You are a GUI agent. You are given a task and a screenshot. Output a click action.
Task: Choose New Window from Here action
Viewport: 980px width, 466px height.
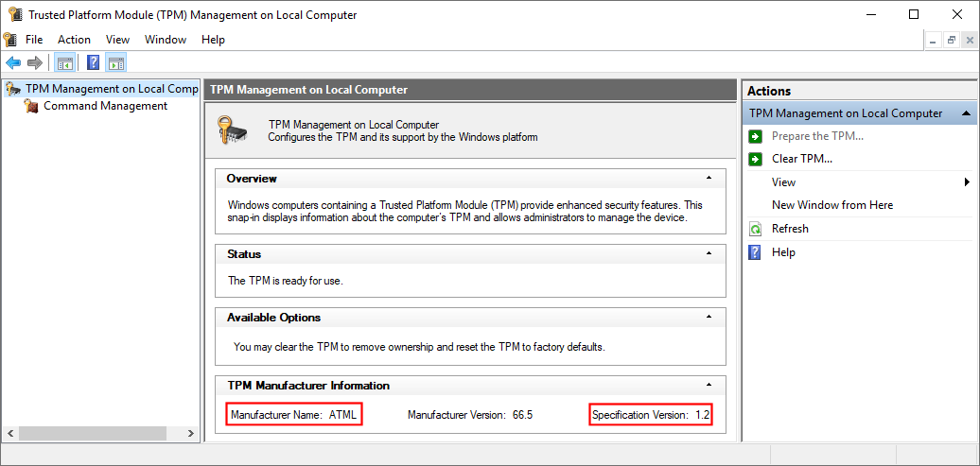[831, 205]
